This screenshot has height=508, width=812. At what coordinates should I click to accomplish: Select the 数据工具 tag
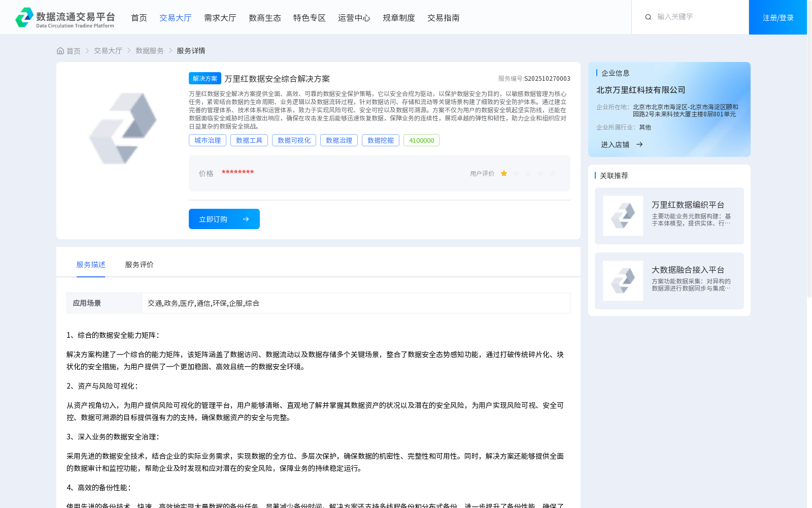click(x=249, y=140)
